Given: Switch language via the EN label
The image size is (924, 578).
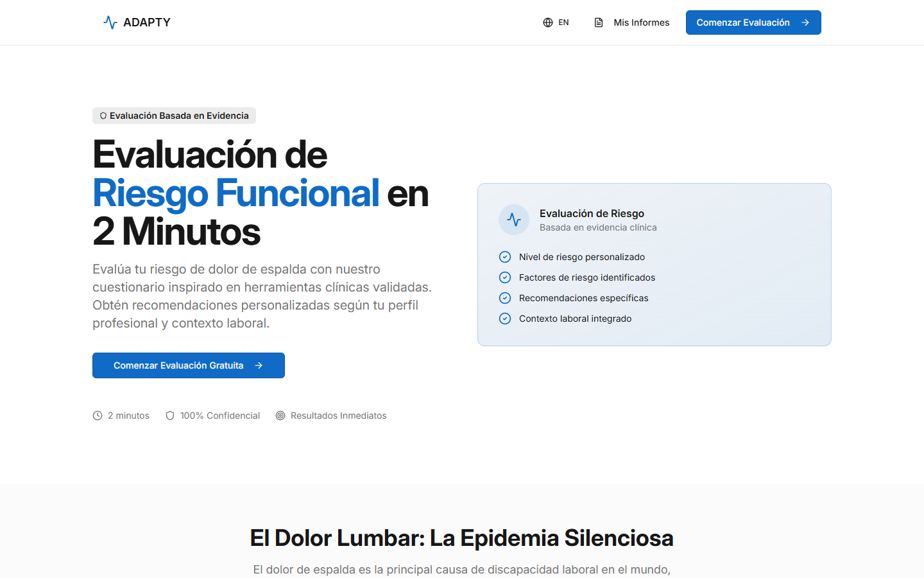Looking at the screenshot, I should (563, 22).
